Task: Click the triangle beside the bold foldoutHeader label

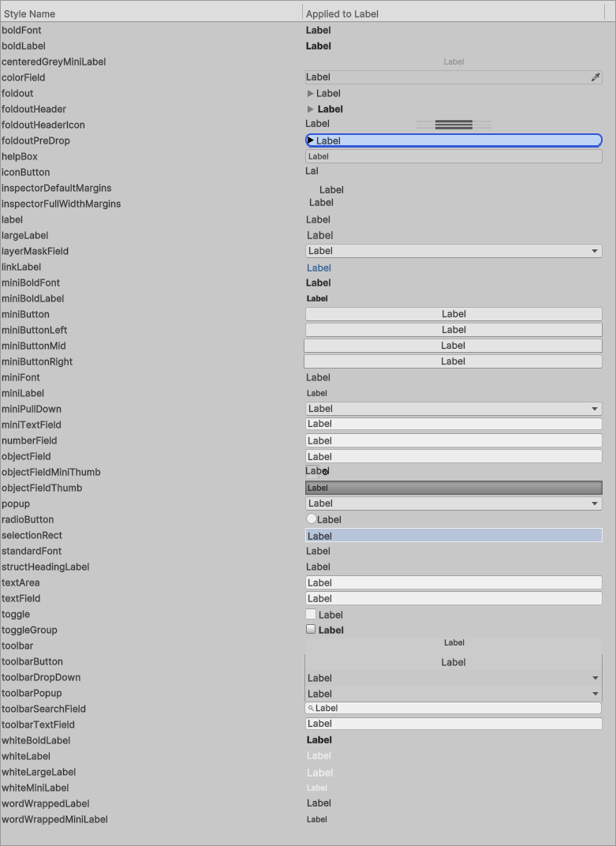Action: [x=311, y=109]
